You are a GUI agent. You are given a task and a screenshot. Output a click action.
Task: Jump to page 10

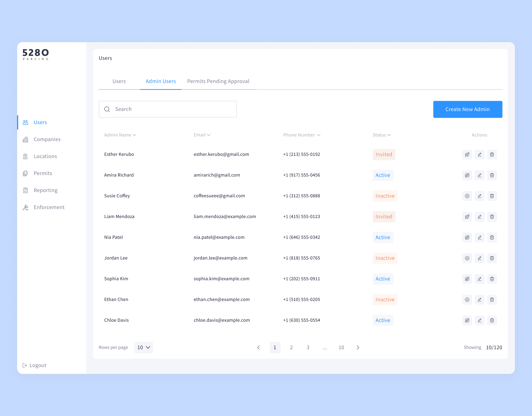tap(341, 348)
